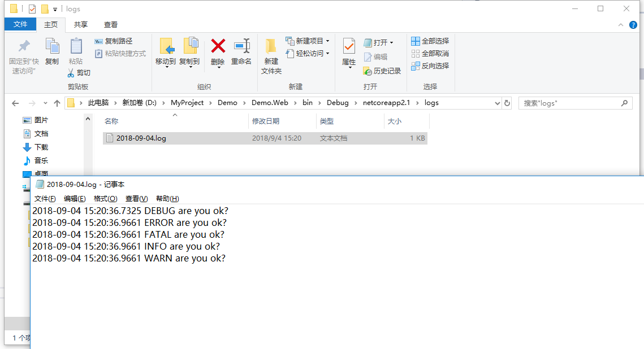Image resolution: width=644 pixels, height=349 pixels.
Task: Click the Cut scissors button
Action: click(x=79, y=73)
